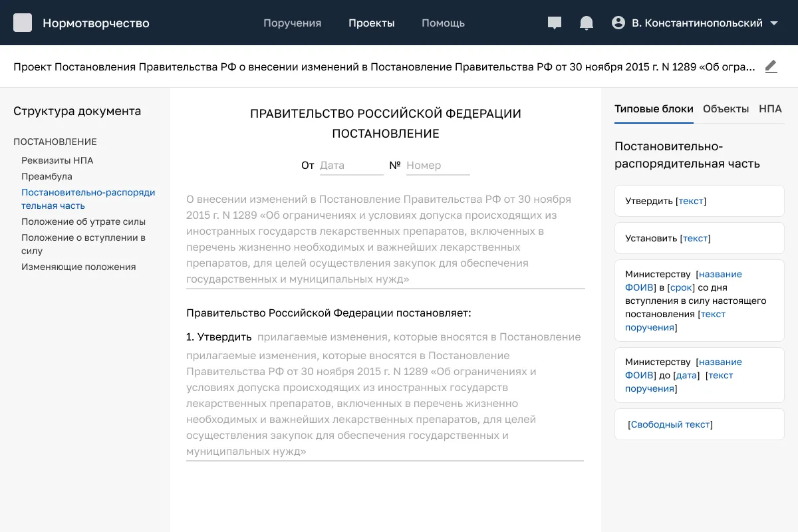Click the Правительство Российской Федерации постановляет line
The height and width of the screenshot is (532, 798).
point(329,313)
